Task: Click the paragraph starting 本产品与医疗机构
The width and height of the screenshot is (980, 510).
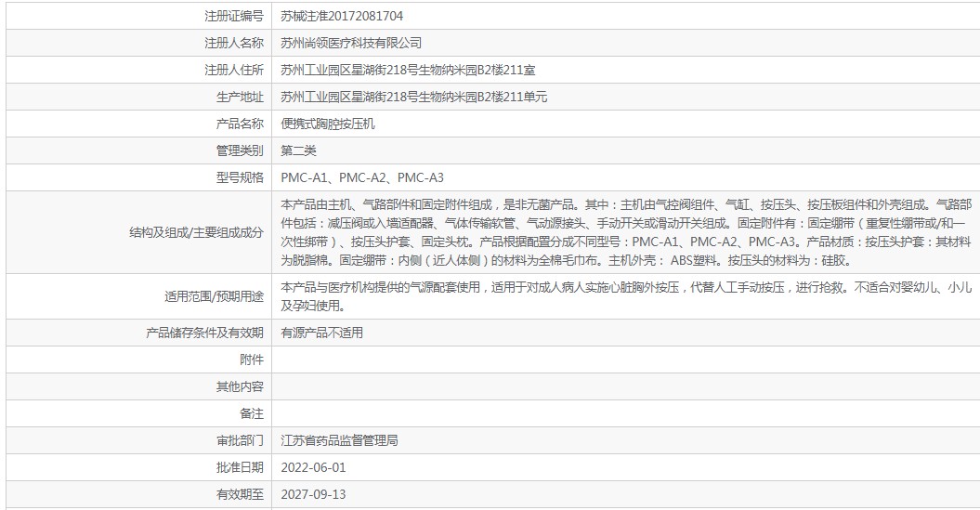Action: coord(626,296)
